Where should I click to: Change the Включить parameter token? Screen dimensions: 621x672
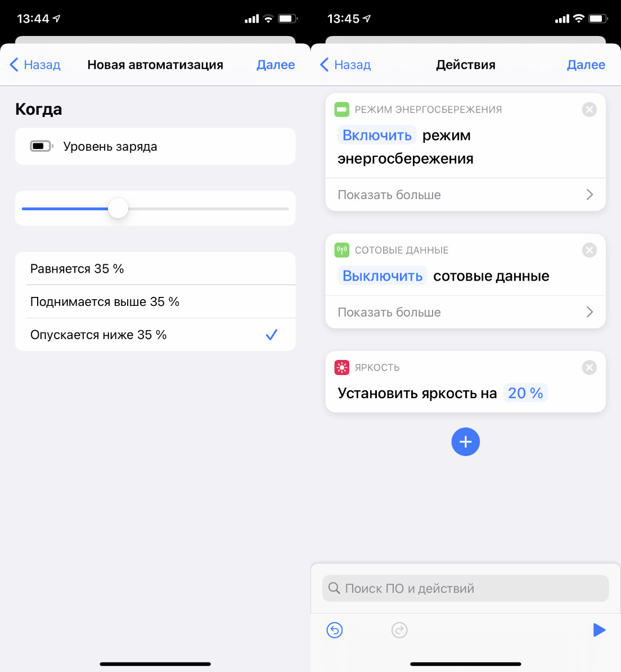pos(377,136)
